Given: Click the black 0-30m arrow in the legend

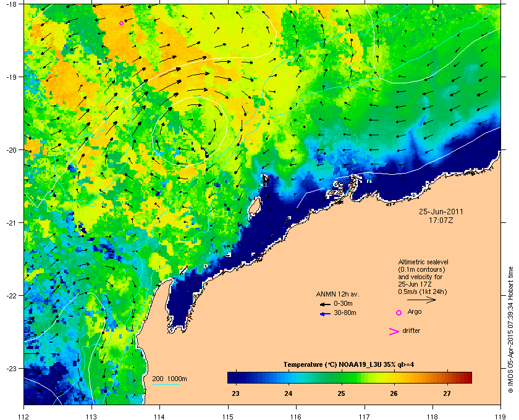Looking at the screenshot, I should (325, 304).
